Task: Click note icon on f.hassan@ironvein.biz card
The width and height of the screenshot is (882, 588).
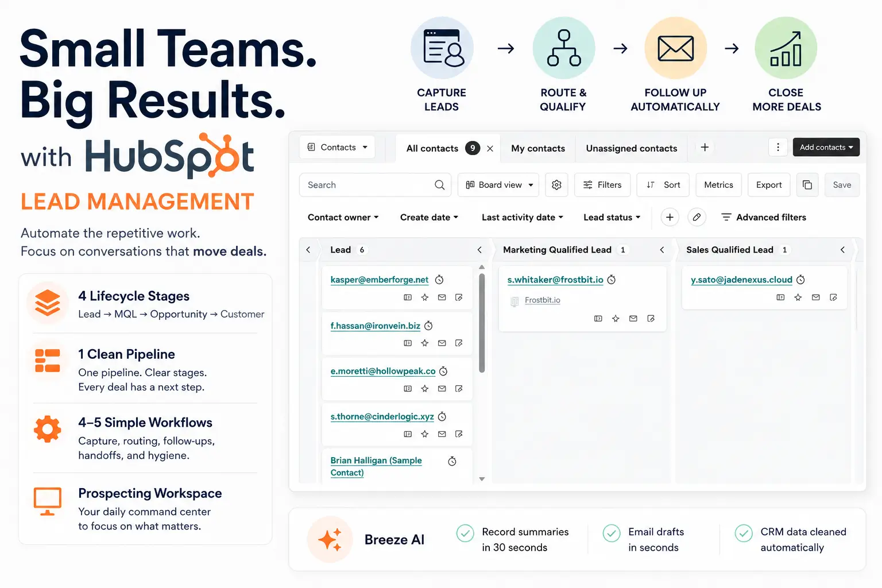Action: [x=459, y=343]
